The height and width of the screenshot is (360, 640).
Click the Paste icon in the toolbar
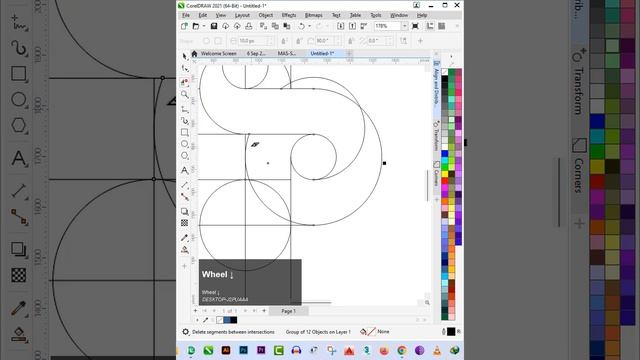[x=287, y=26]
